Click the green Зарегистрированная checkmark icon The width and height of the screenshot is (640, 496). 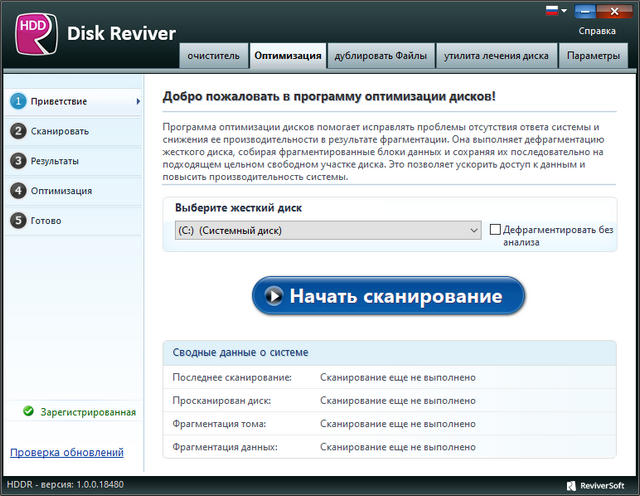coord(28,411)
